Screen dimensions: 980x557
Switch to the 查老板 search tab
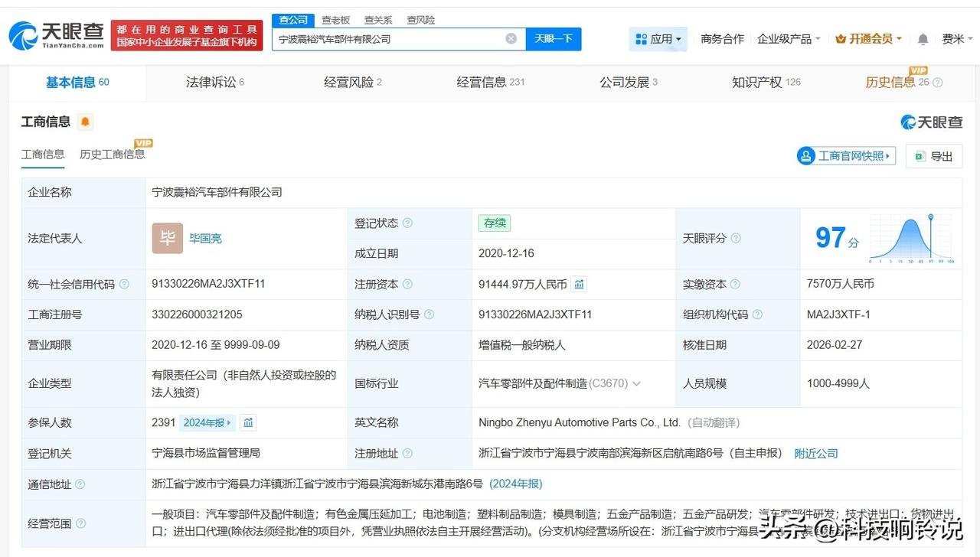(337, 20)
